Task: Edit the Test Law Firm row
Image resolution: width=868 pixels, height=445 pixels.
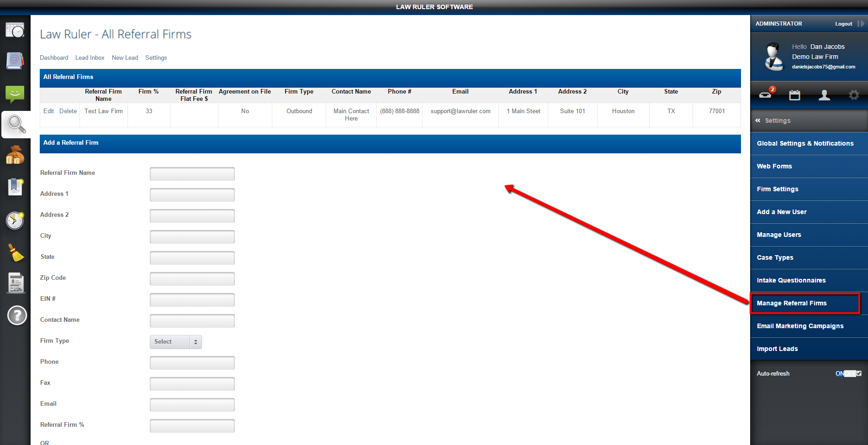Action: pos(48,111)
